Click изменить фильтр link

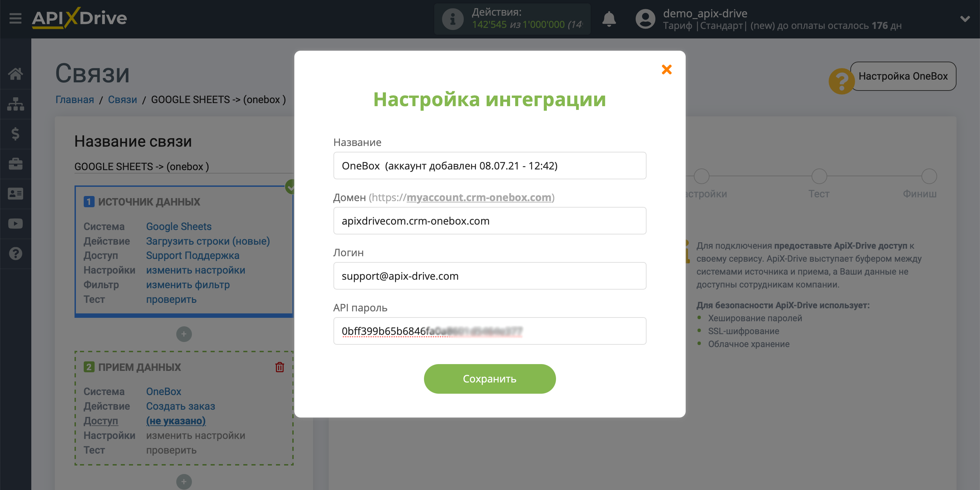point(188,285)
